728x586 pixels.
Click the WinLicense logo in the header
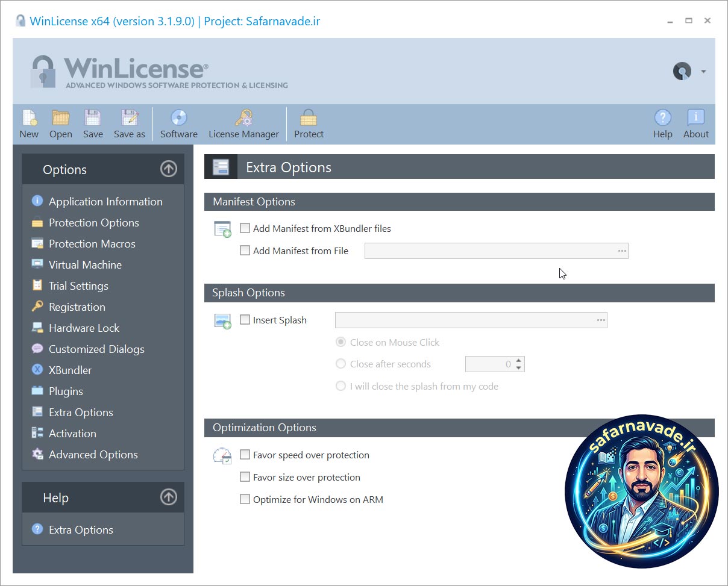pyautogui.click(x=159, y=71)
